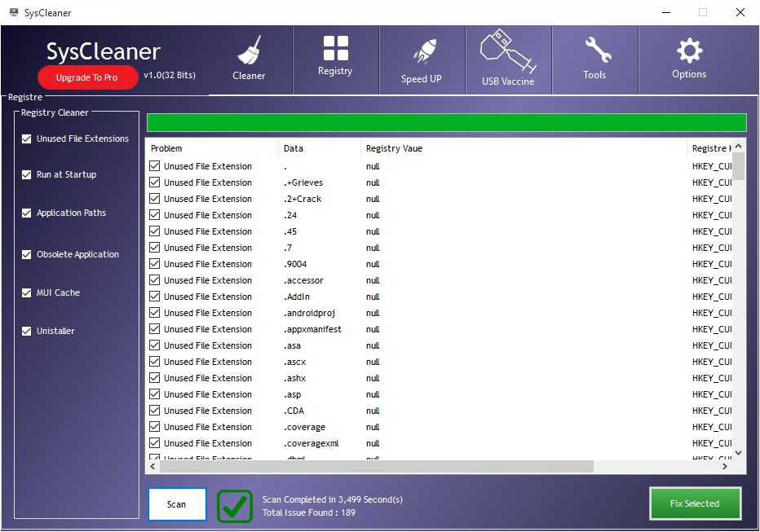Click the scroll left arrow
Screen dimensions: 760x532
pyautogui.click(x=152, y=467)
